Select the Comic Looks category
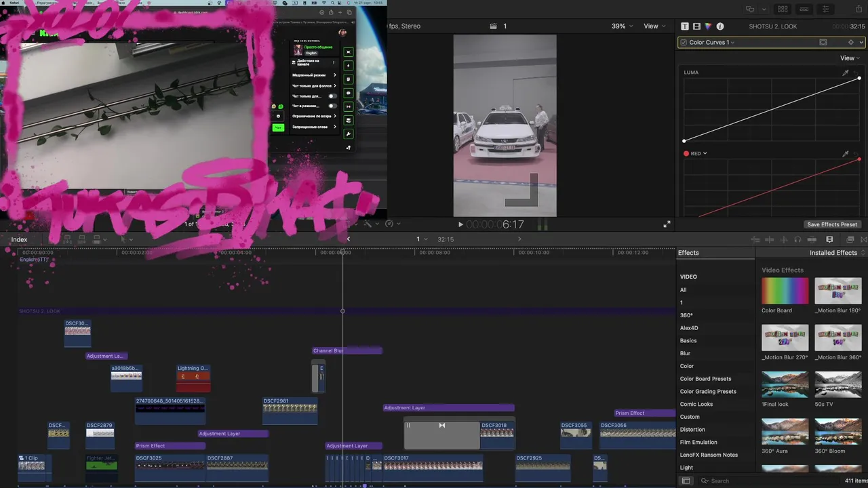The height and width of the screenshot is (488, 868). 696,404
